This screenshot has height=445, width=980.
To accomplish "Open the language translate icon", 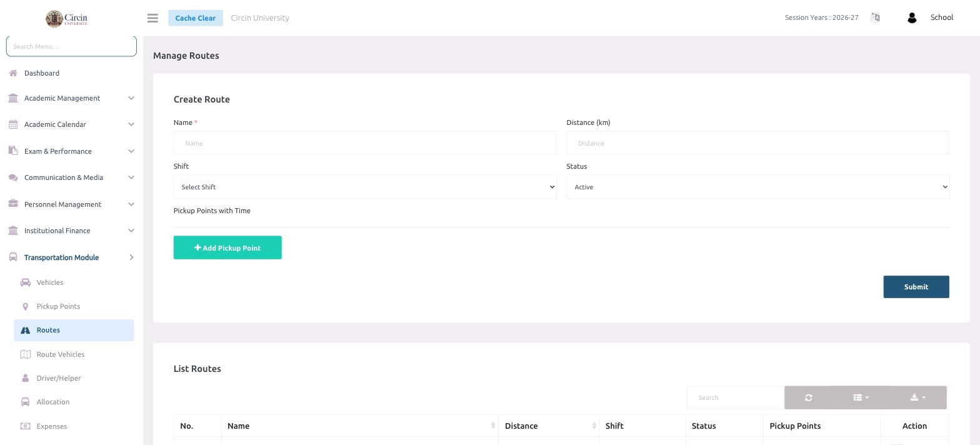I will click(875, 17).
